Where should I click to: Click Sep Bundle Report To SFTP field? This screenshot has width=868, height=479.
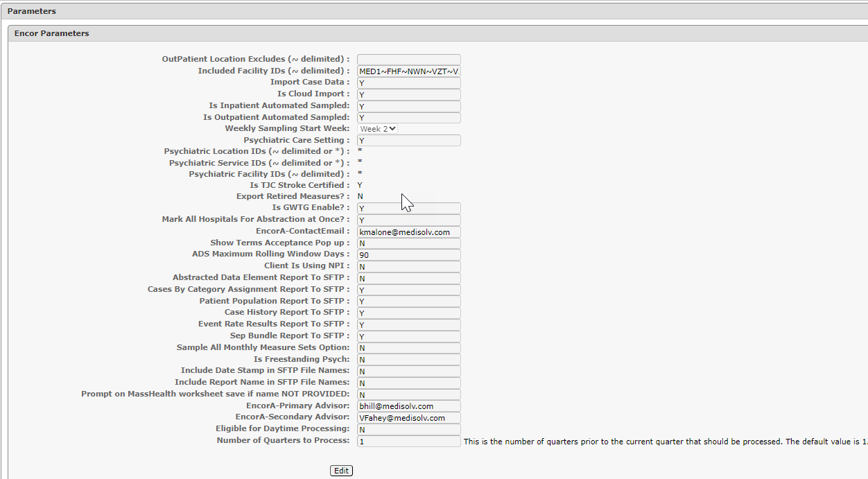click(409, 336)
